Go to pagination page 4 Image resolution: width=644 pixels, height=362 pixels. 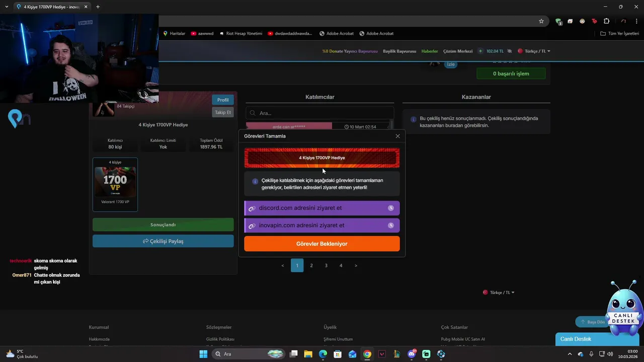point(341,265)
